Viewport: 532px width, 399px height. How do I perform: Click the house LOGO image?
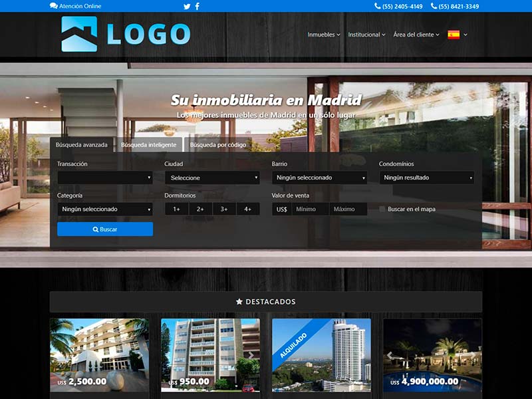[79, 34]
